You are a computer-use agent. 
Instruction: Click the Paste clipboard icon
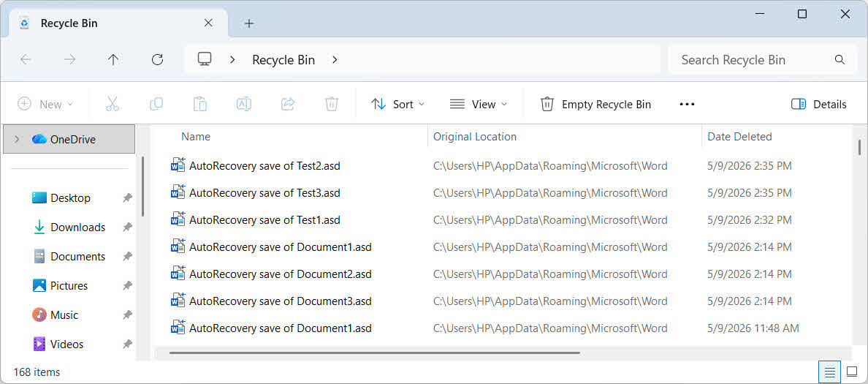pyautogui.click(x=200, y=104)
